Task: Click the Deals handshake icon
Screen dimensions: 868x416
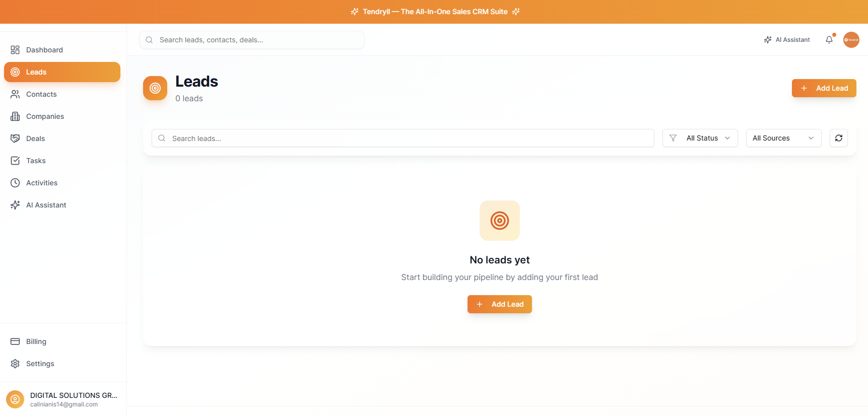Action: click(15, 138)
